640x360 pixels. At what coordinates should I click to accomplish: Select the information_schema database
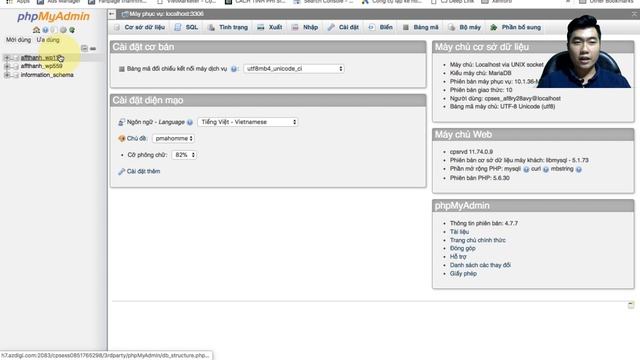point(47,75)
